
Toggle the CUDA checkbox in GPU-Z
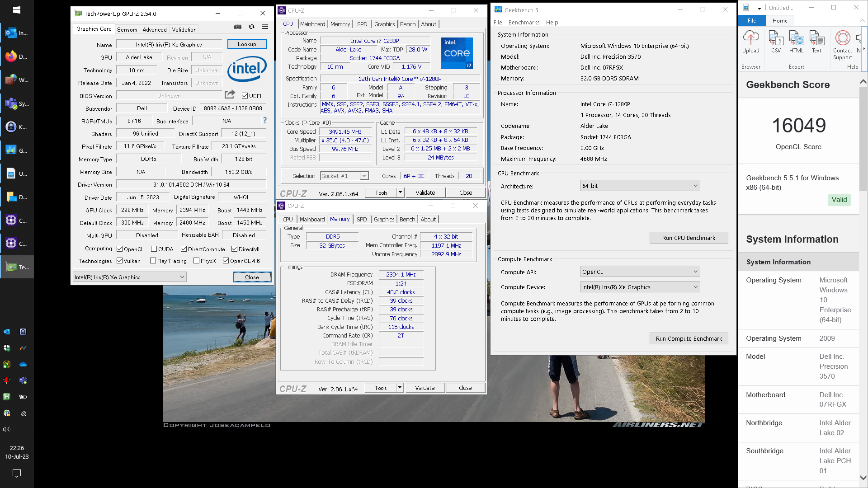pyautogui.click(x=154, y=249)
